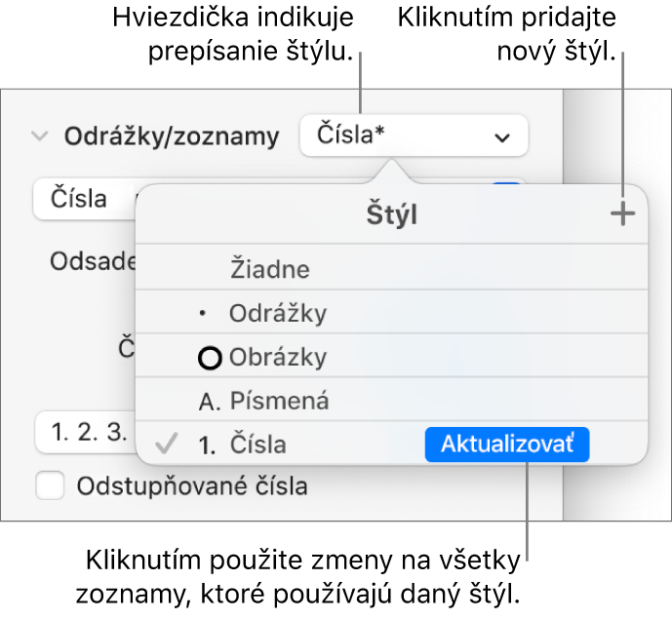
Task: Click the Odstupňované čísla label text
Action: coord(191,484)
